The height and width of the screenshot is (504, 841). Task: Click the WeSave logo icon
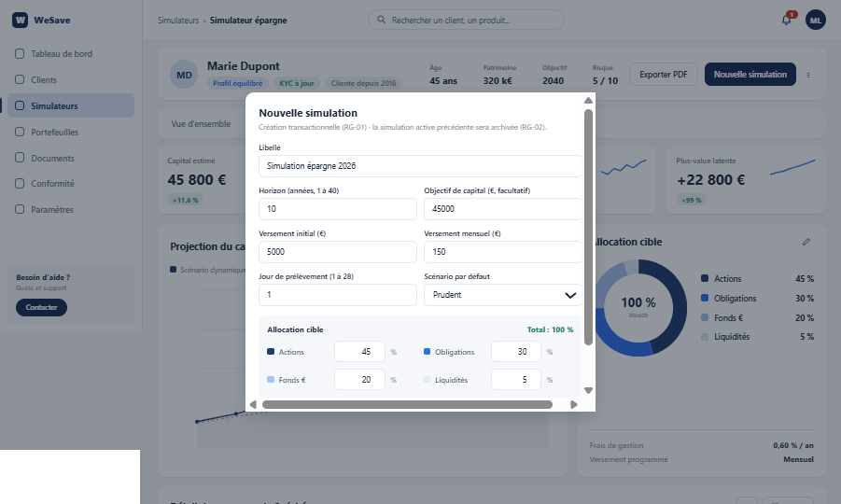20,20
